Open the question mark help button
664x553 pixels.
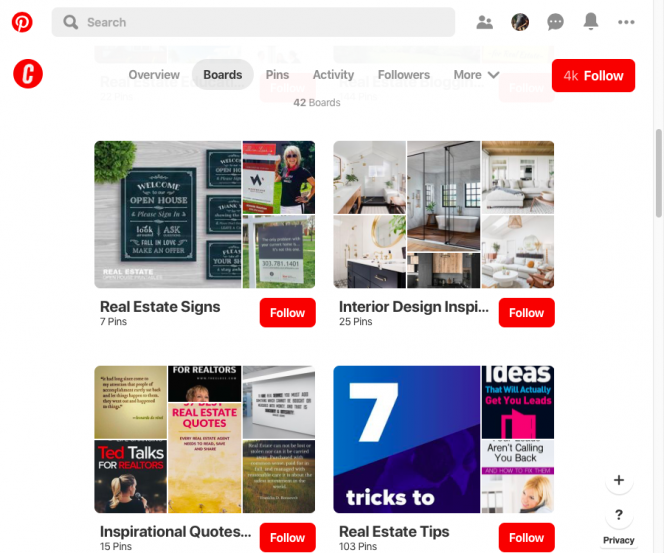coord(619,514)
